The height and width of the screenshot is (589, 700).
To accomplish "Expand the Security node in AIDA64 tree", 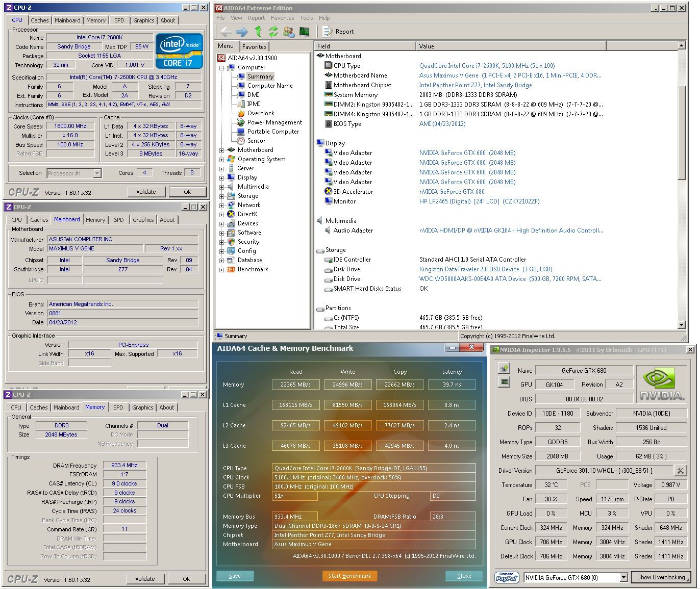I will pos(222,242).
